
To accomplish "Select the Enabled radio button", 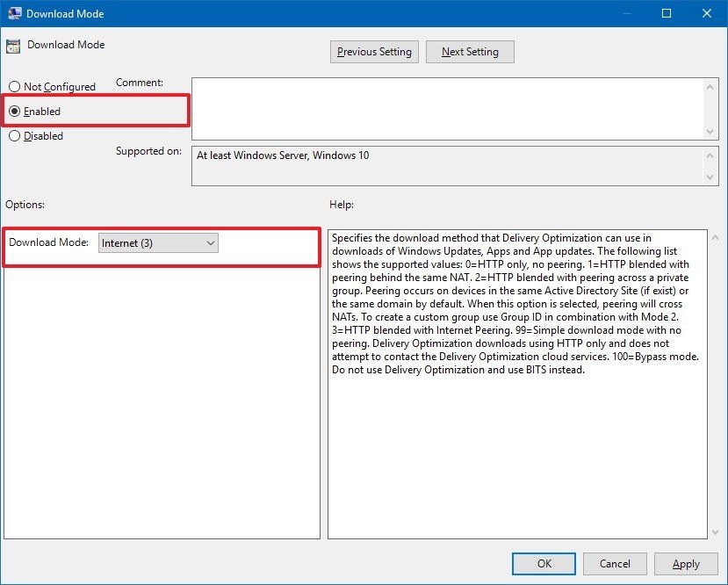I will [x=14, y=111].
